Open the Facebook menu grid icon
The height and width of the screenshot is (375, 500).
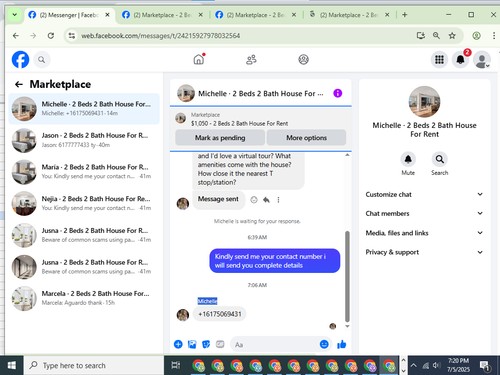[x=439, y=60]
